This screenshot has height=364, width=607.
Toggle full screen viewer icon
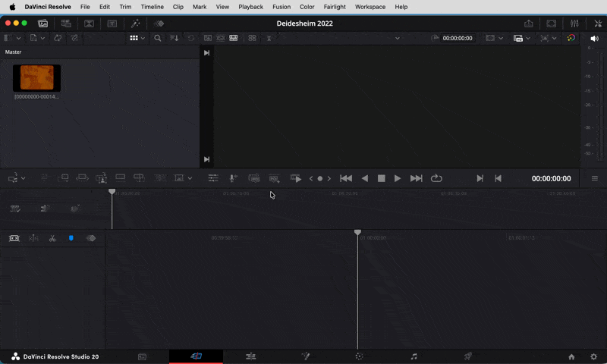(x=552, y=24)
